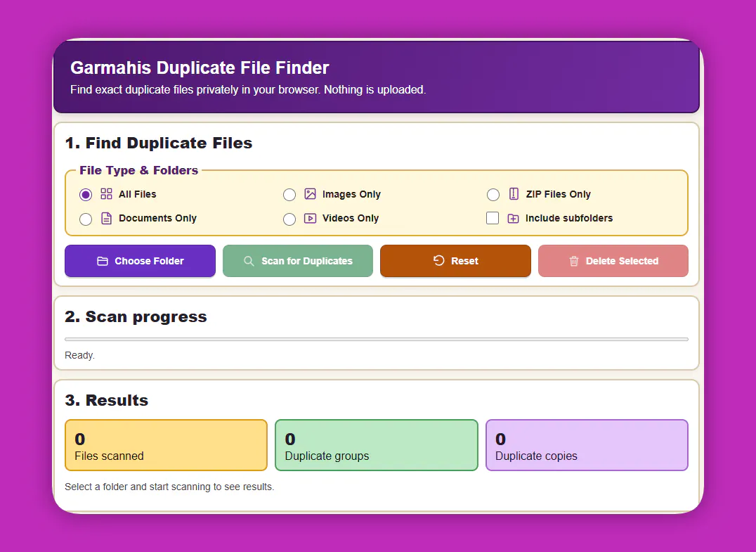Click the folder icon on Choose Folder button
Screen dimensions: 756x552
click(102, 261)
